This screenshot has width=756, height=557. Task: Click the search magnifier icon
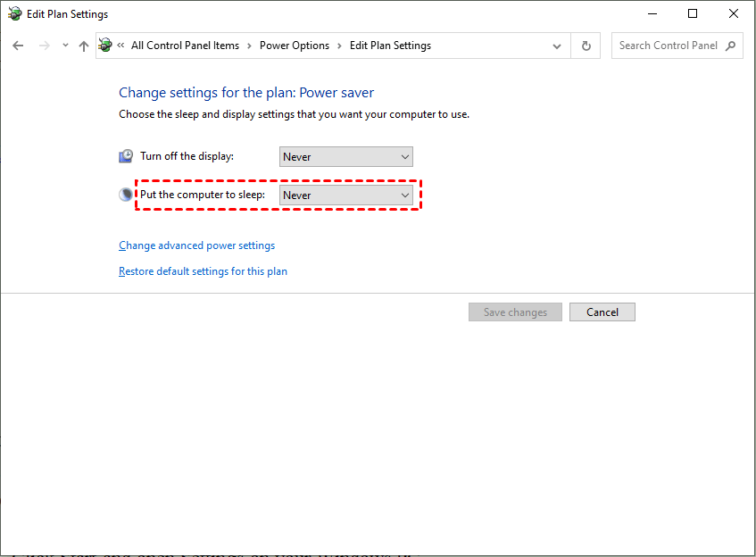pos(731,46)
